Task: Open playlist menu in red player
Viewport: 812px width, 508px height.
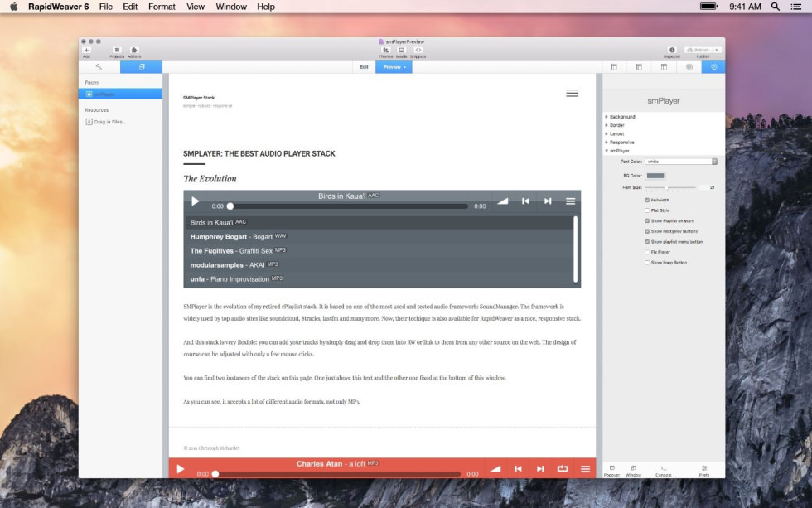Action: coord(585,469)
